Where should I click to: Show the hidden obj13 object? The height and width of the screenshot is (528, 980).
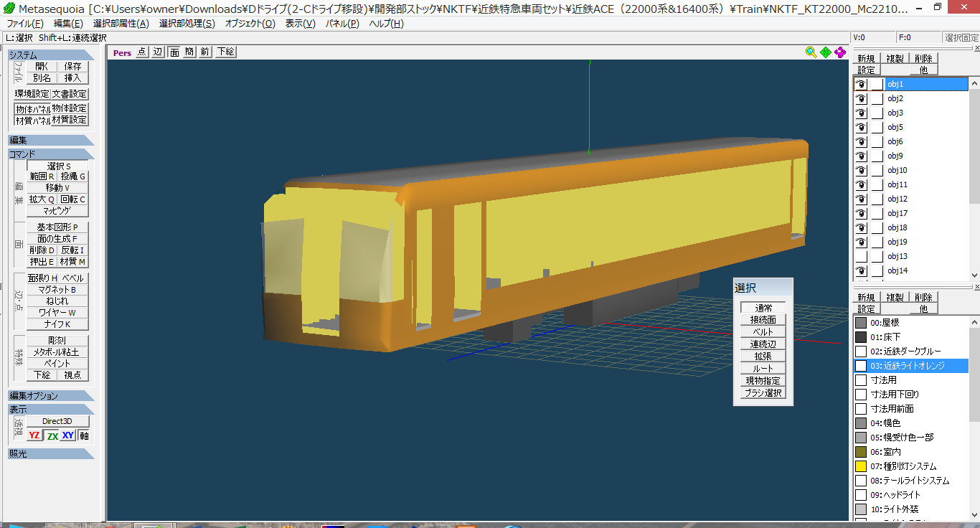tap(861, 256)
